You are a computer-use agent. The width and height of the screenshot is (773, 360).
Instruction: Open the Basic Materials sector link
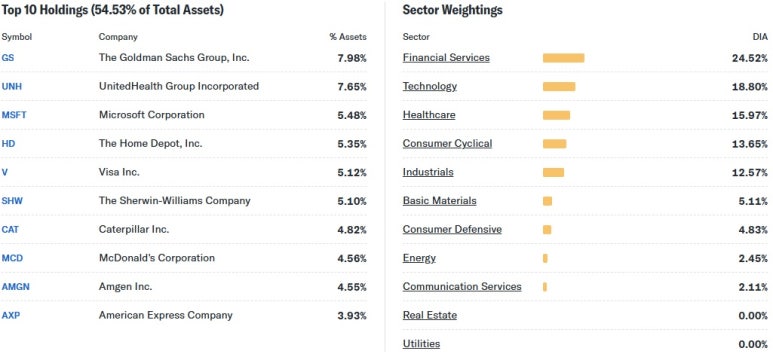pyautogui.click(x=440, y=201)
